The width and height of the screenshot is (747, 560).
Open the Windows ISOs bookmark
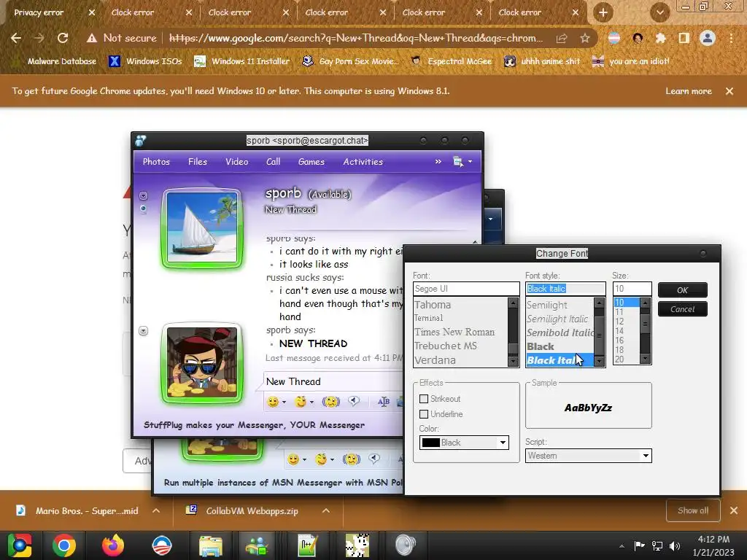click(145, 61)
